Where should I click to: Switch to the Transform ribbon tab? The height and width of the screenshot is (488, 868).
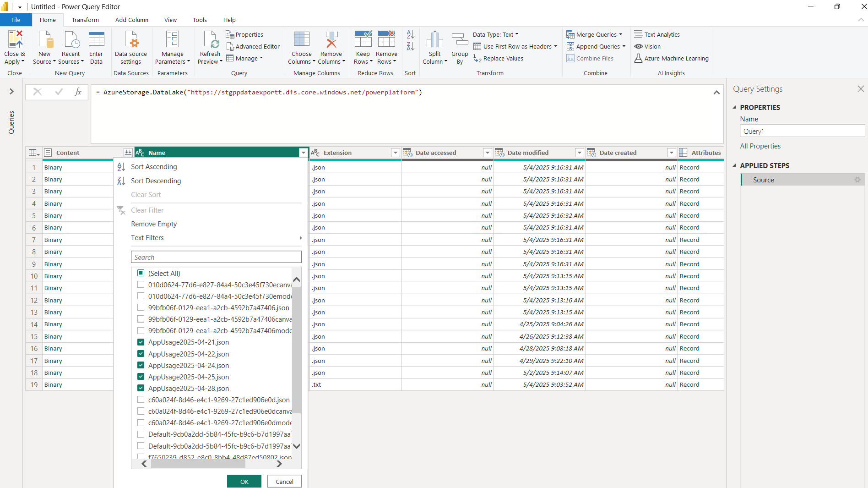click(x=85, y=20)
